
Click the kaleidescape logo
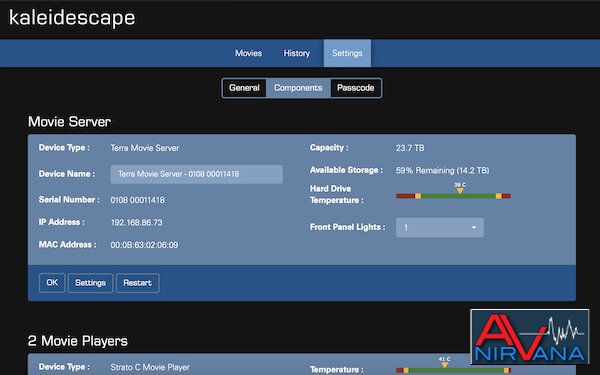(x=72, y=18)
